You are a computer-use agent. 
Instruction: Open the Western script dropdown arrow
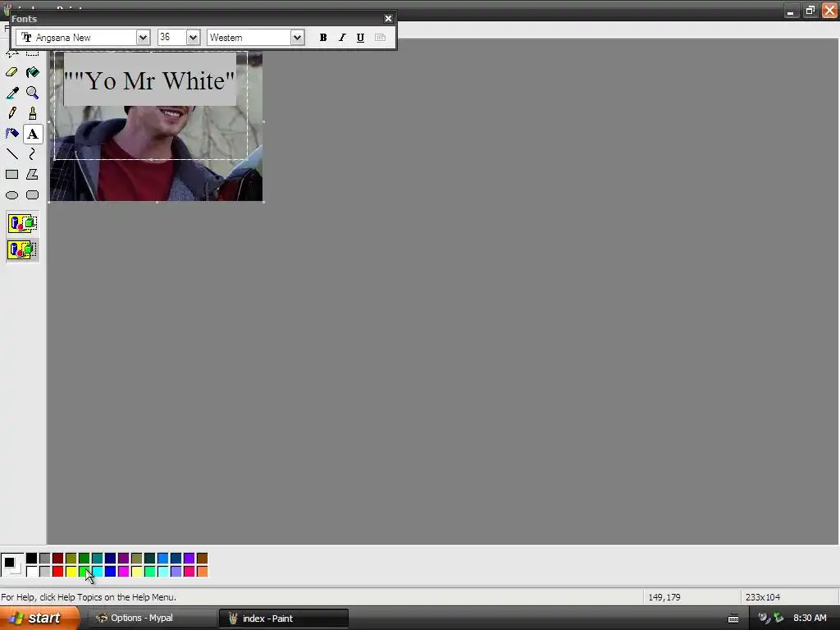tap(297, 38)
